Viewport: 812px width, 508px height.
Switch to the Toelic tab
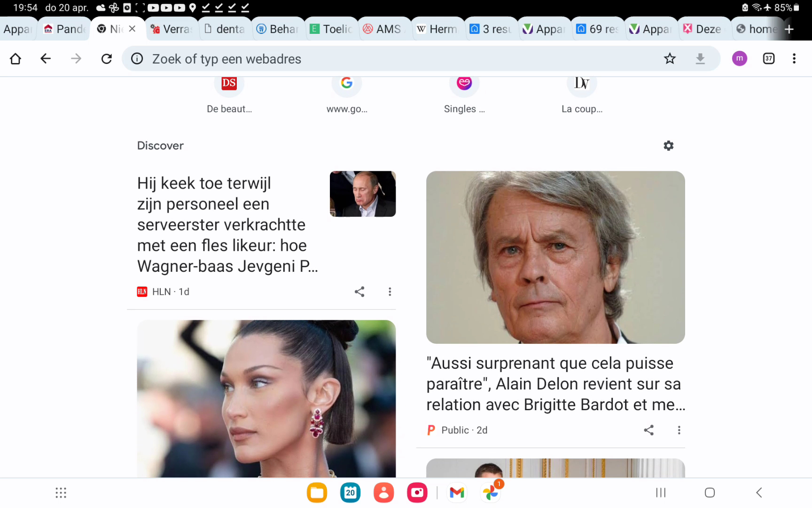[x=332, y=29]
